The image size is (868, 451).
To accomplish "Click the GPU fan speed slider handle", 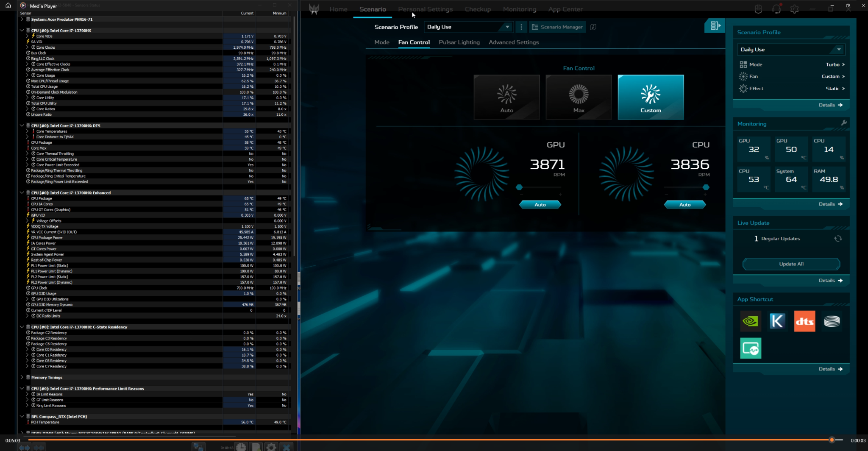I will tap(519, 187).
